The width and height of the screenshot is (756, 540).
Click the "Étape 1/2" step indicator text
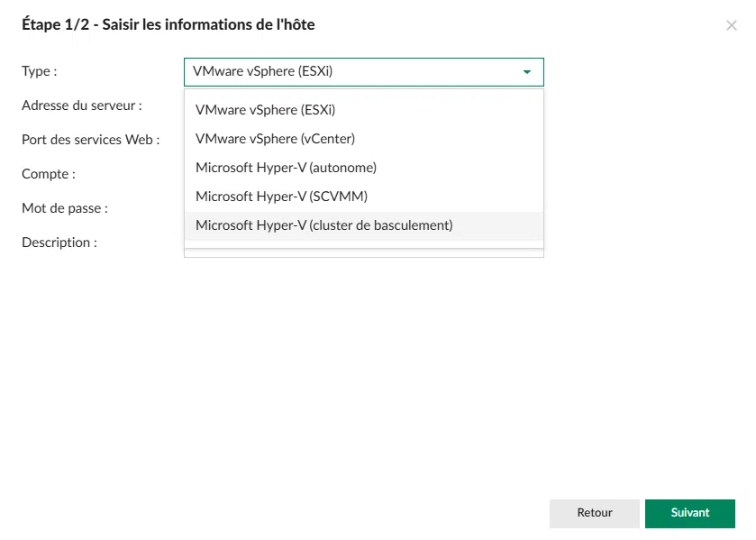[55, 25]
